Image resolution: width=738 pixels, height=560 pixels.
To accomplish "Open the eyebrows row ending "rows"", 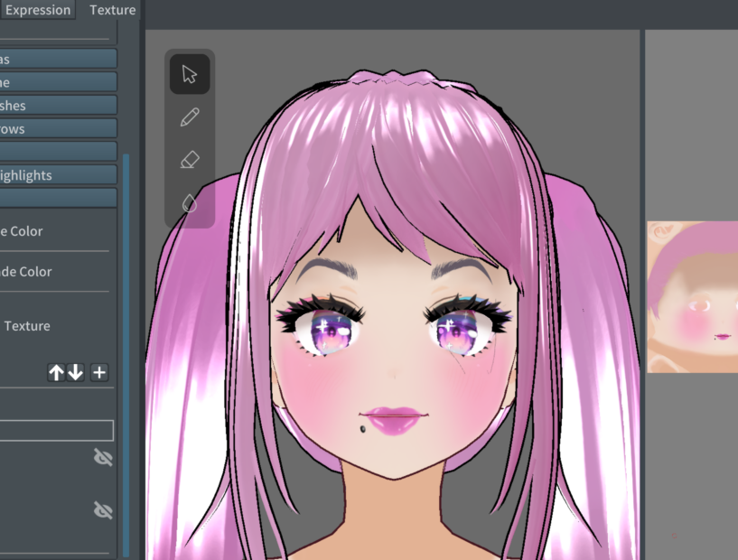I will (59, 128).
